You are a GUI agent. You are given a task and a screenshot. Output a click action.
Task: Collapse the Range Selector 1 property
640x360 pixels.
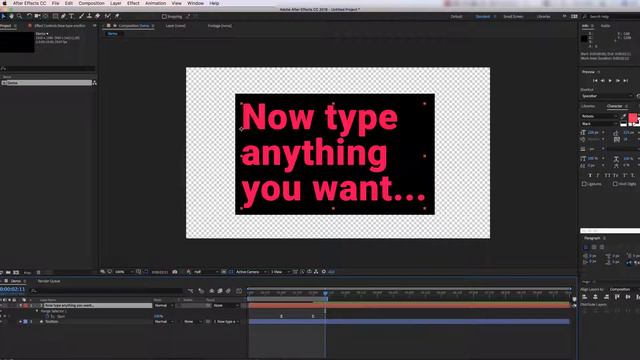coord(37,311)
